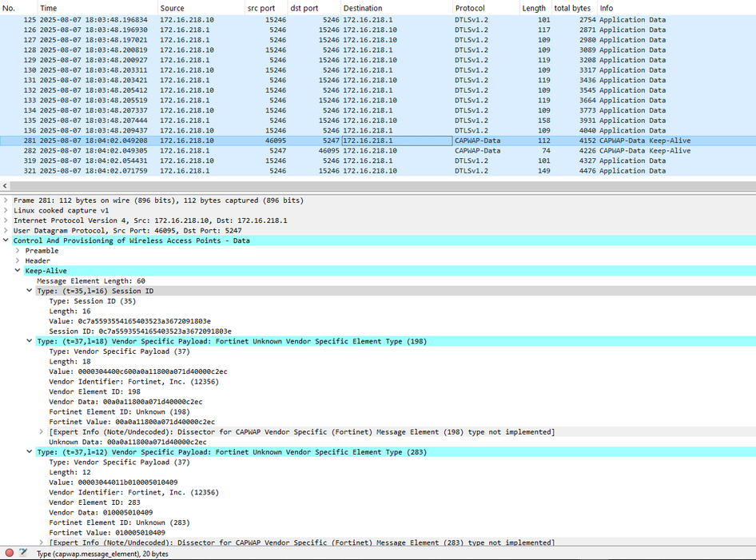Select Session ID value 0c7a5593... field
The image size is (756, 560).
(x=141, y=331)
